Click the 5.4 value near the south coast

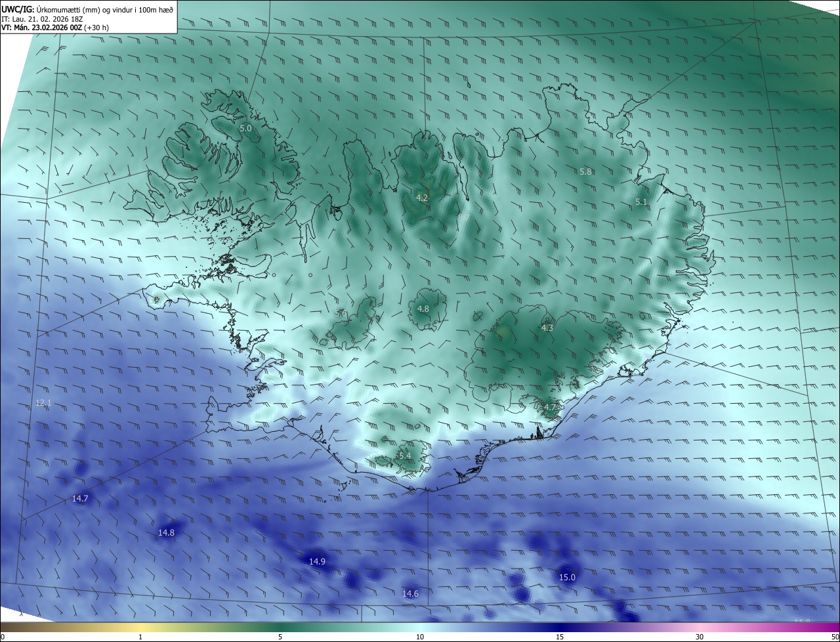[x=405, y=456]
